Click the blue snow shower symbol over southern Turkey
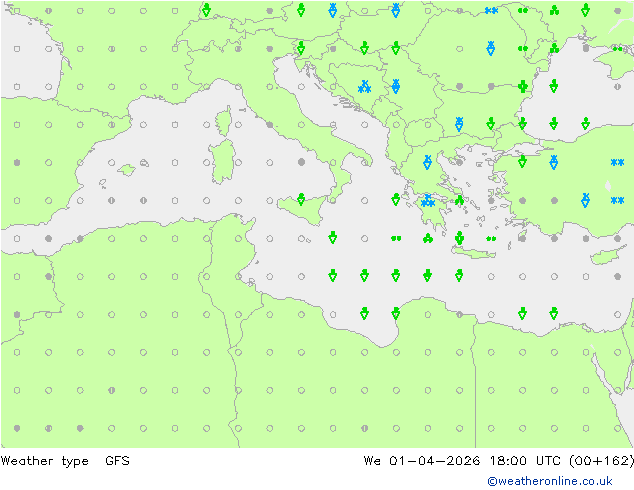 (x=585, y=200)
